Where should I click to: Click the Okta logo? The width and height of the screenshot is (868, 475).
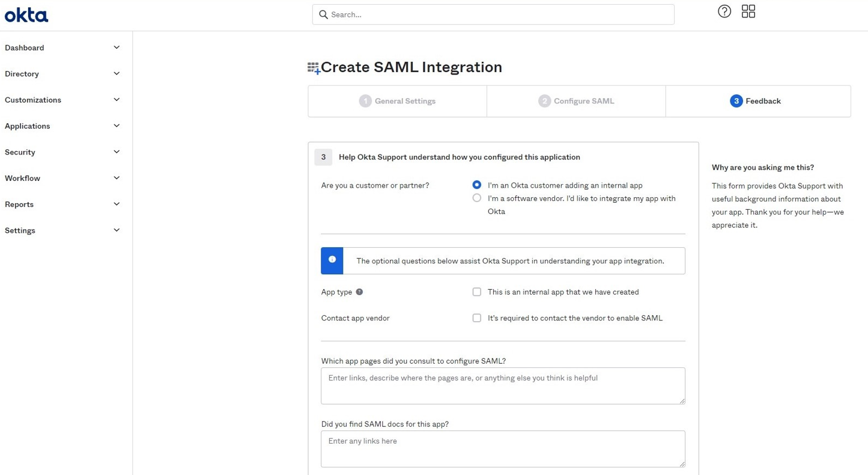pos(26,15)
